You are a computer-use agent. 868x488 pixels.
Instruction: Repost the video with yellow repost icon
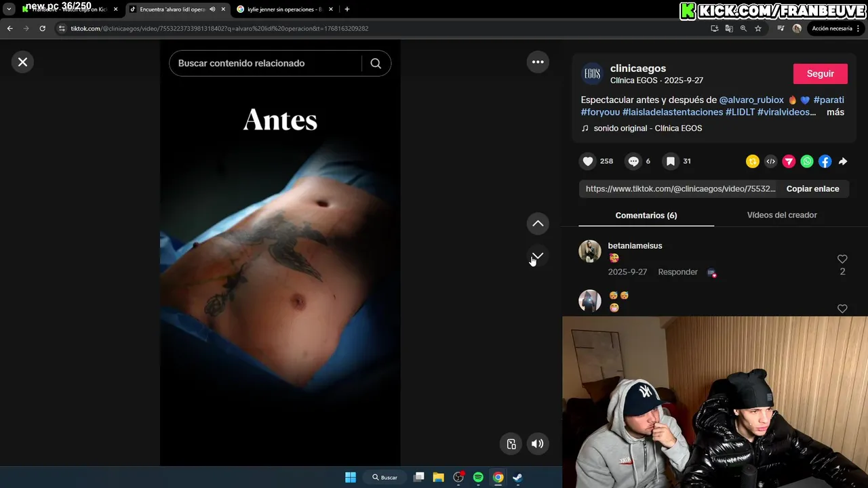click(752, 161)
